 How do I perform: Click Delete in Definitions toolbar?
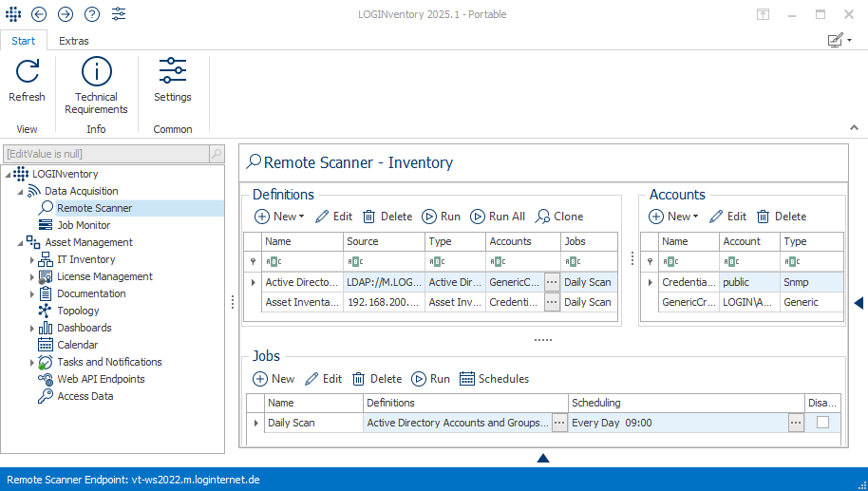pyautogui.click(x=387, y=217)
